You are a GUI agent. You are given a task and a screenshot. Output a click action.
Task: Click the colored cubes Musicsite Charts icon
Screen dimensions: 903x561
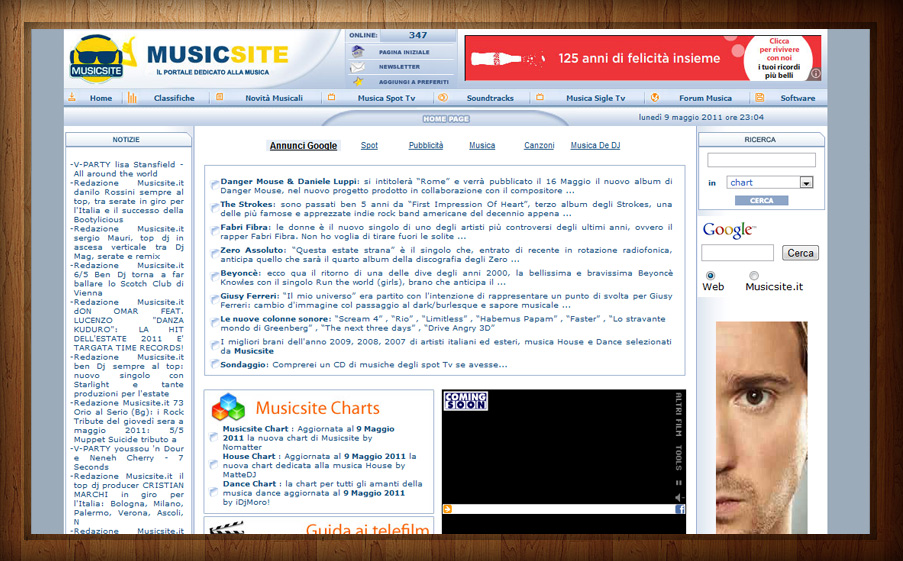(229, 407)
